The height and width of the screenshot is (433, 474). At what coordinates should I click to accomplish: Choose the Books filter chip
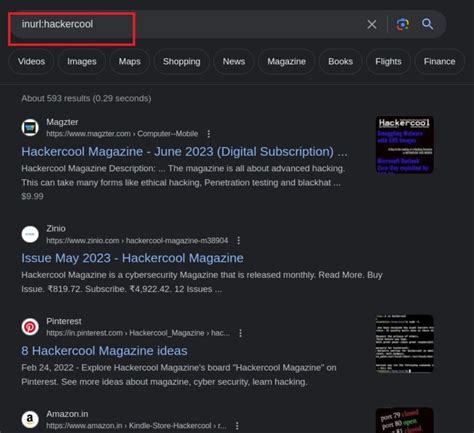[340, 61]
